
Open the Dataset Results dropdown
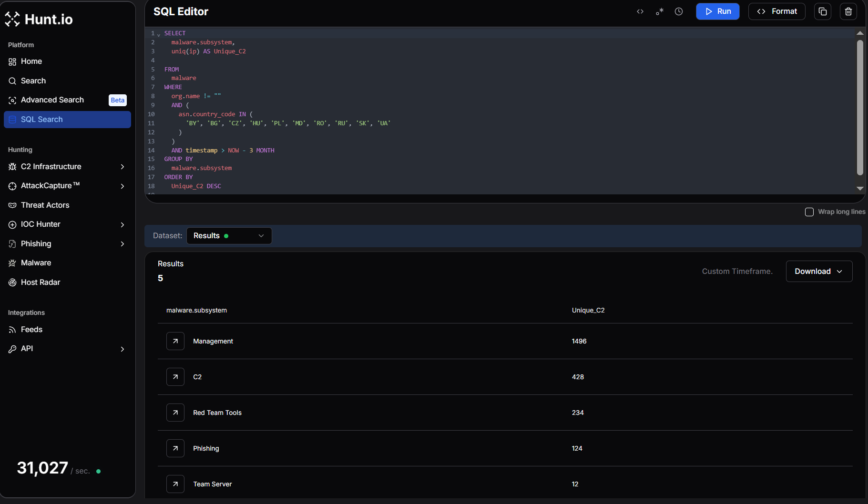tap(229, 236)
